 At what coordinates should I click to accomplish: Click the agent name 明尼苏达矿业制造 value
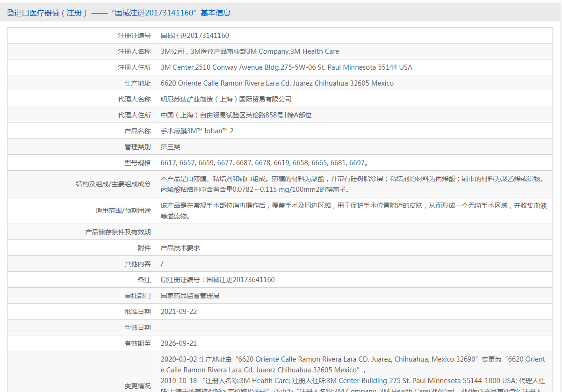click(226, 99)
